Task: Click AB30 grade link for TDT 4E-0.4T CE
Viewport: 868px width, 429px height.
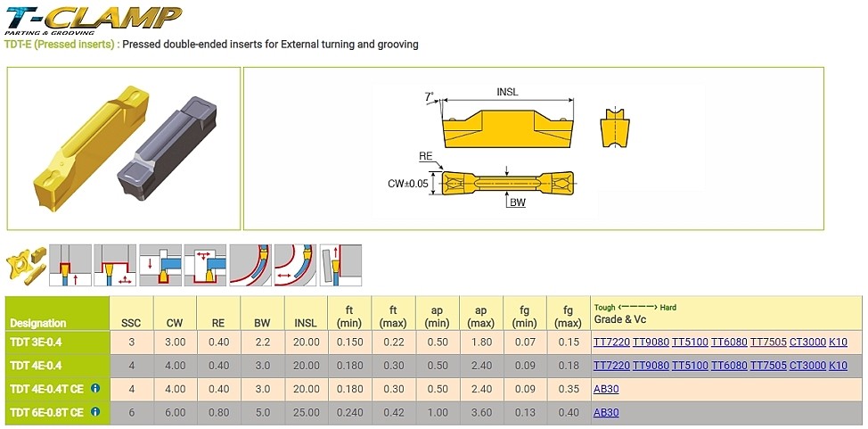Action: [606, 389]
